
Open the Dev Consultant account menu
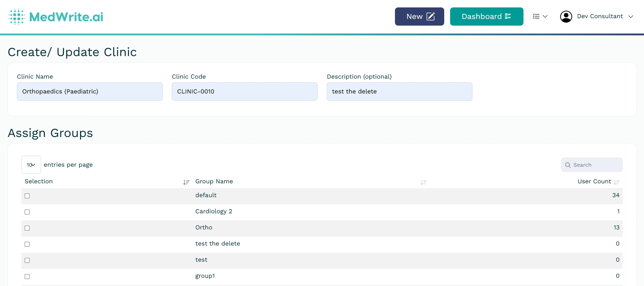click(x=600, y=16)
